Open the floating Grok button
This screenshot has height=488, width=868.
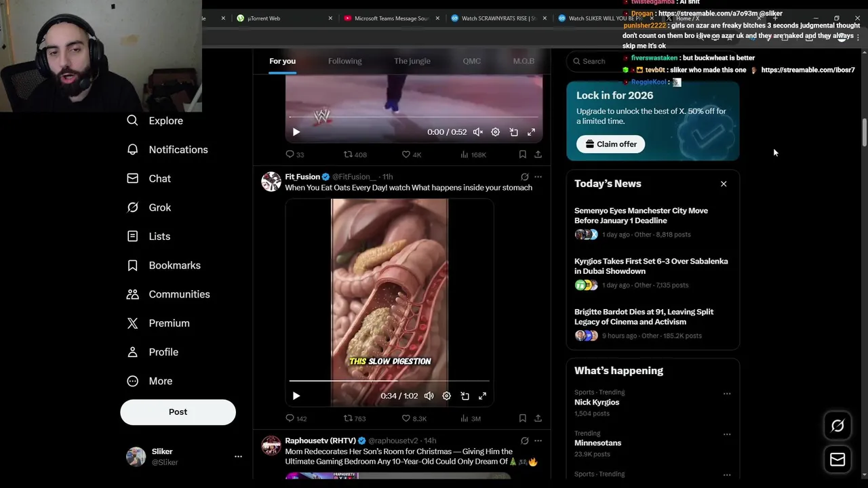tap(837, 426)
